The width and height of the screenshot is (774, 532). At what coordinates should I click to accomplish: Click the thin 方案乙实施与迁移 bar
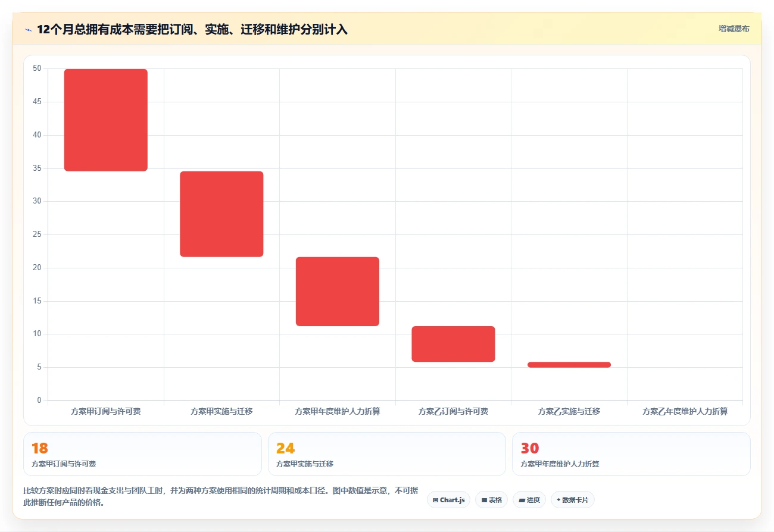pos(569,365)
